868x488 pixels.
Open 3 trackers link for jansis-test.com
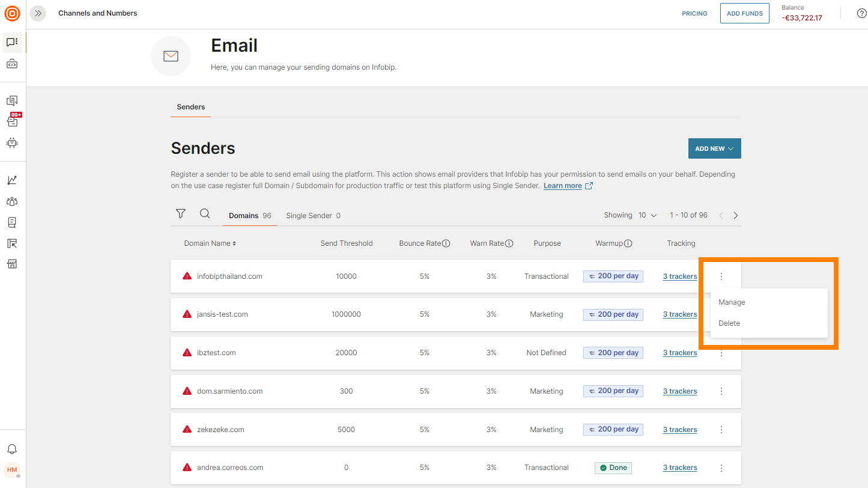click(680, 314)
